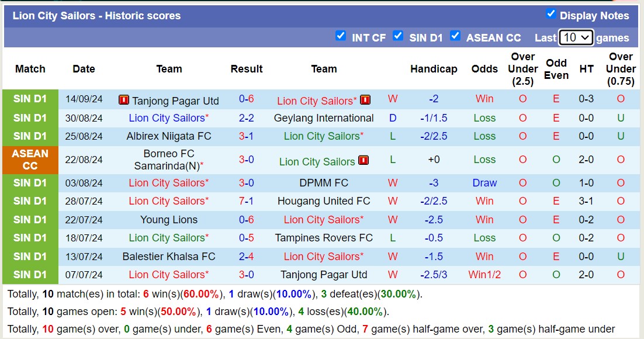Open the note icon next to Lion City Sailors on 14/09/24

click(x=365, y=99)
